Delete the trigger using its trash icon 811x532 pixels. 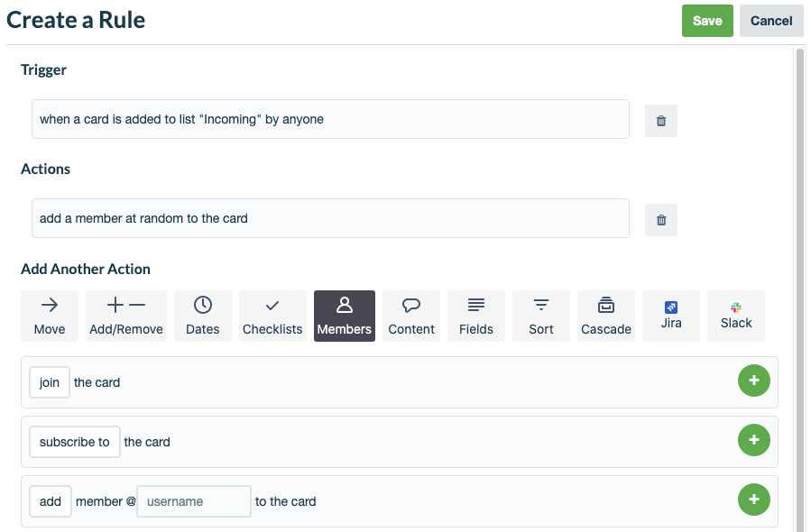[x=660, y=120]
